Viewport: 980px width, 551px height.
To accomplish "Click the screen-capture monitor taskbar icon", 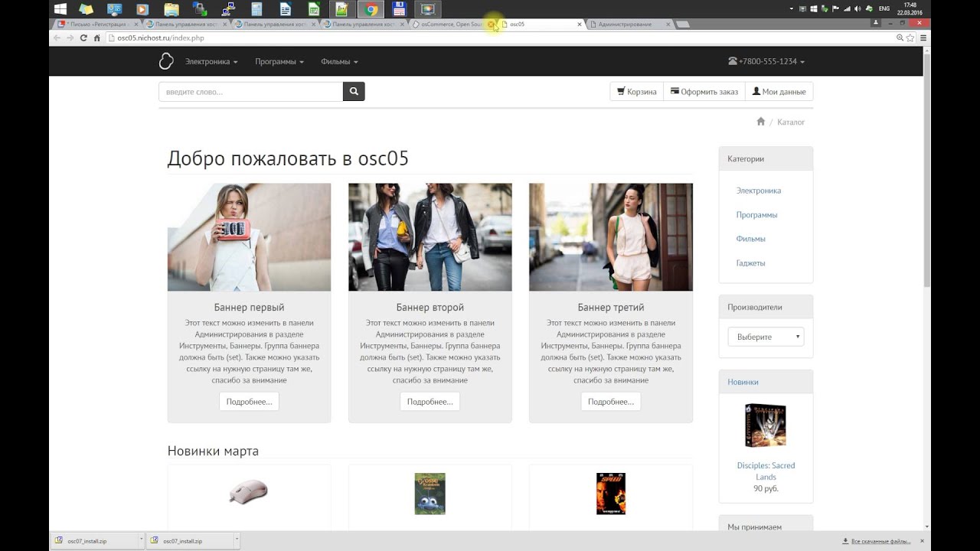I will click(428, 9).
